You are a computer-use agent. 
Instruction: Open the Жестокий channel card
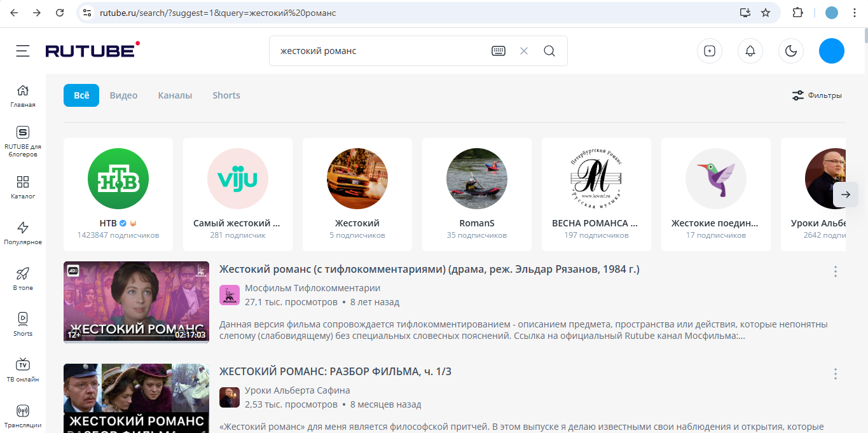click(357, 195)
